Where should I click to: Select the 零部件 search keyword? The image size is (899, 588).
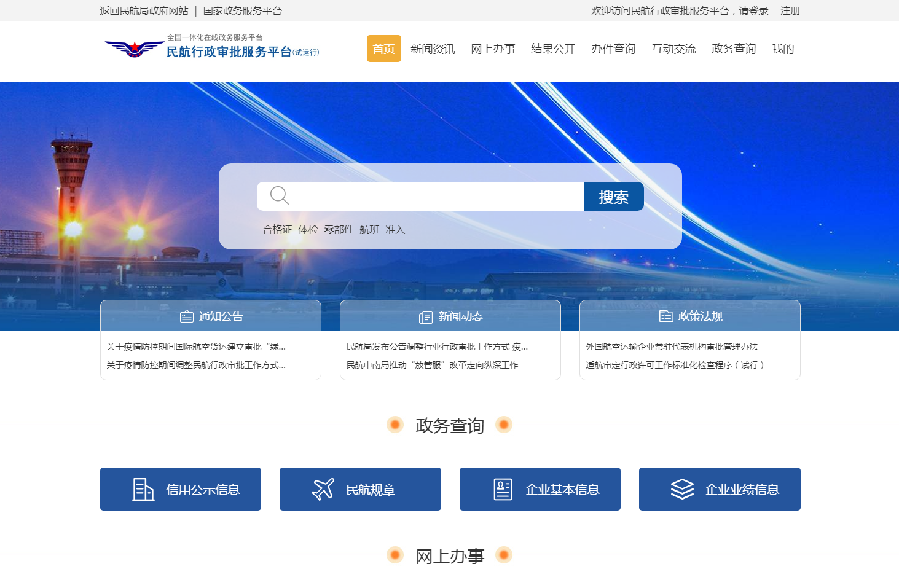coord(339,230)
